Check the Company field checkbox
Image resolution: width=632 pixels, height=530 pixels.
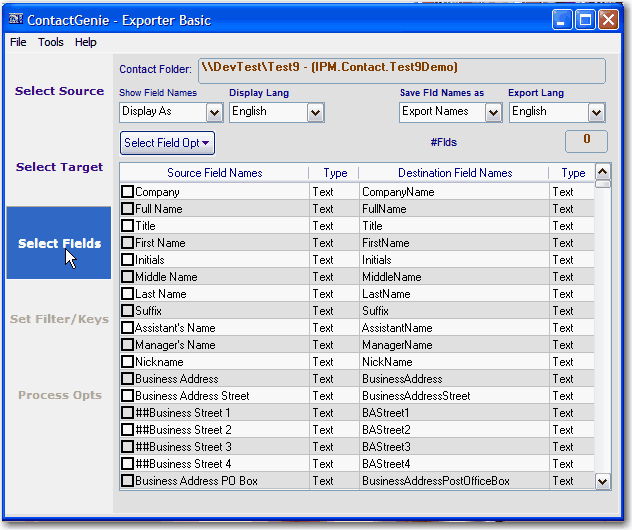tap(128, 191)
